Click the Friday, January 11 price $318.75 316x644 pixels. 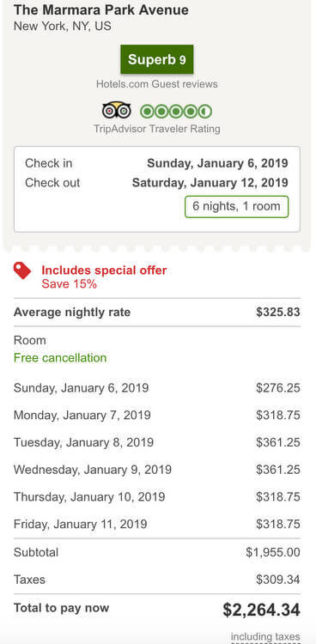coord(278,524)
